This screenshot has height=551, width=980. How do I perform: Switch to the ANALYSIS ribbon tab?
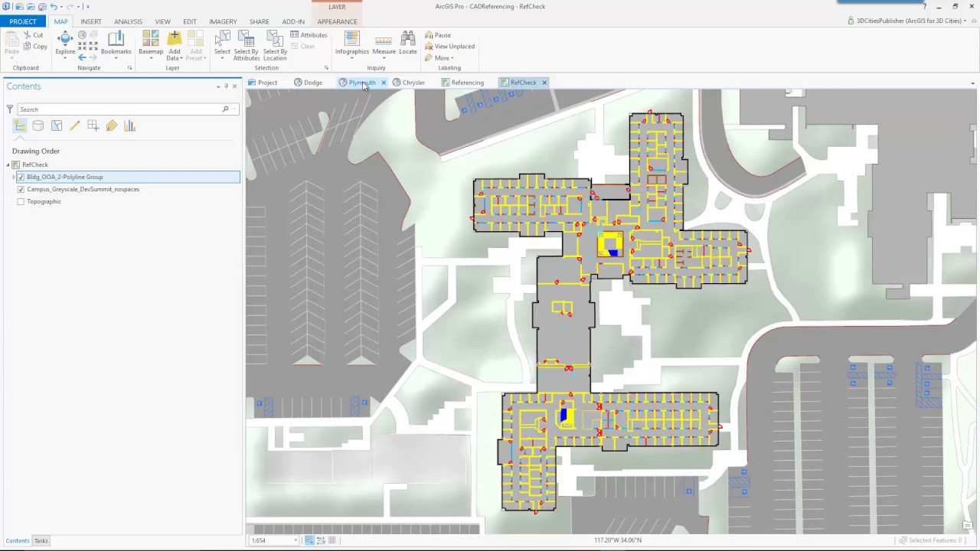(129, 21)
